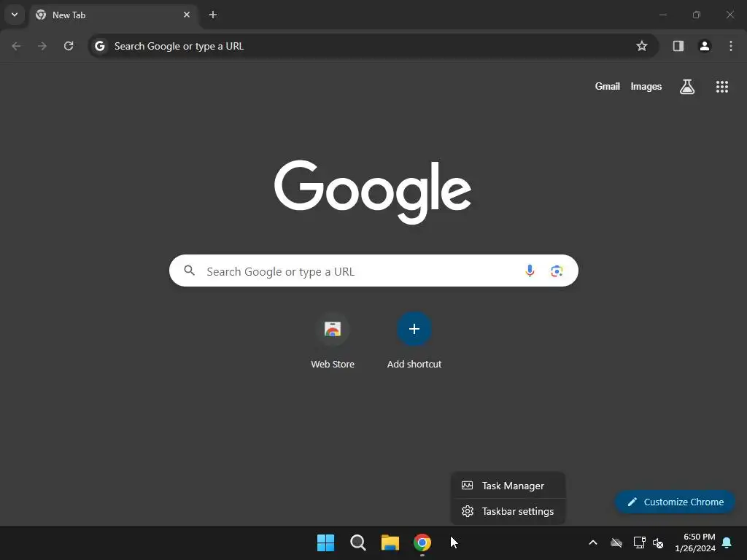Viewport: 747px width, 560px height.
Task: Open File Explorer from taskbar
Action: (x=390, y=542)
